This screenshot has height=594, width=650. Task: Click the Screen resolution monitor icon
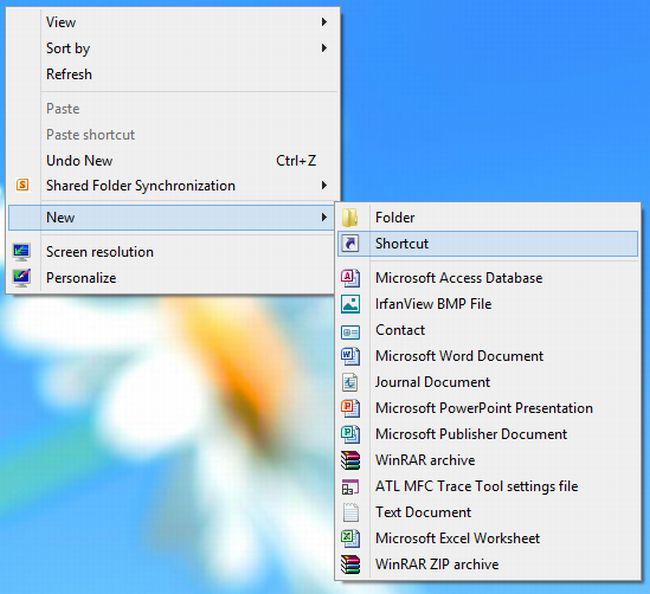[22, 252]
